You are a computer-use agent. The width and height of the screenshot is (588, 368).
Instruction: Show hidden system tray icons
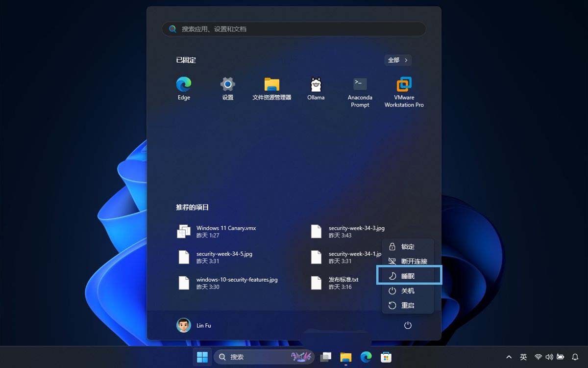tap(509, 357)
